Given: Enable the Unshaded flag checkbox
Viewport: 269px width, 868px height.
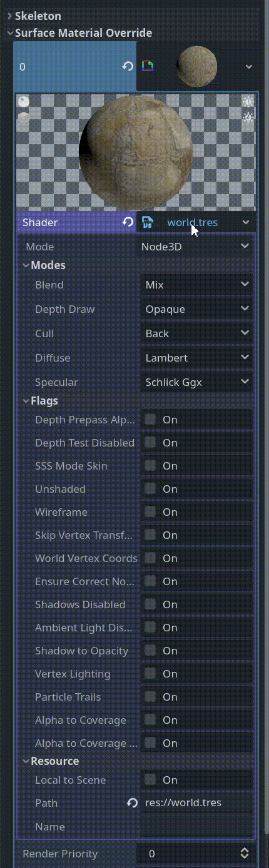Looking at the screenshot, I should [x=150, y=488].
